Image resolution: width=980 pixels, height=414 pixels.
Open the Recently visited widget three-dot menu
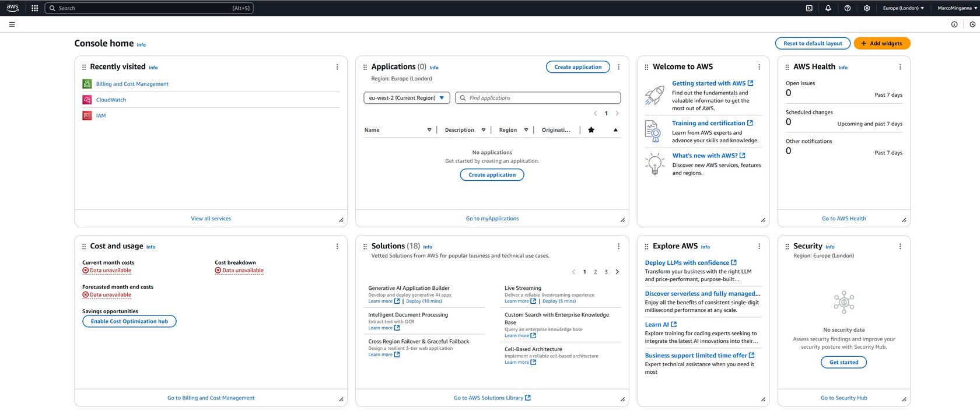tap(337, 67)
